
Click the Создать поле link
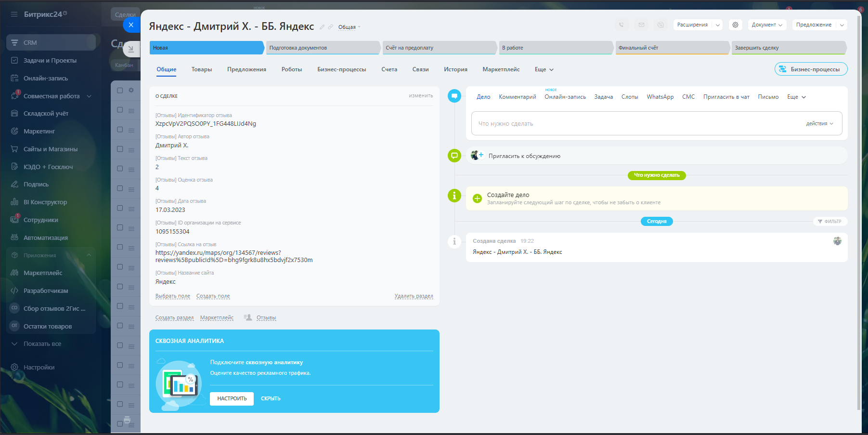click(x=213, y=296)
